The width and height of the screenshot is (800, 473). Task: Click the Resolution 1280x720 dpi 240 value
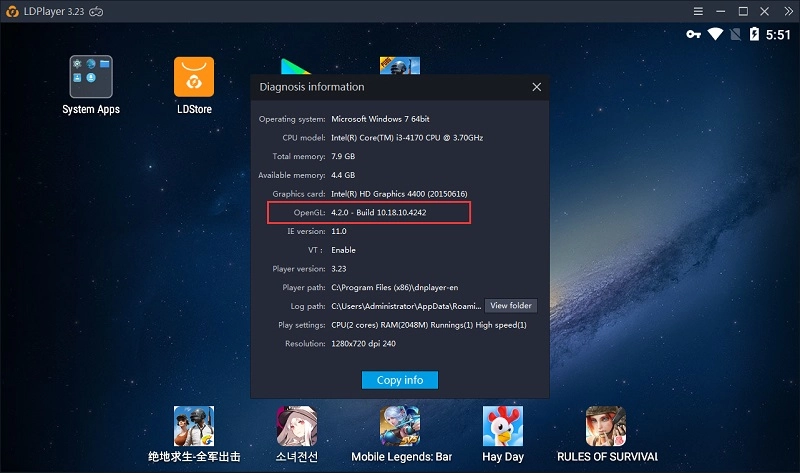pos(363,344)
